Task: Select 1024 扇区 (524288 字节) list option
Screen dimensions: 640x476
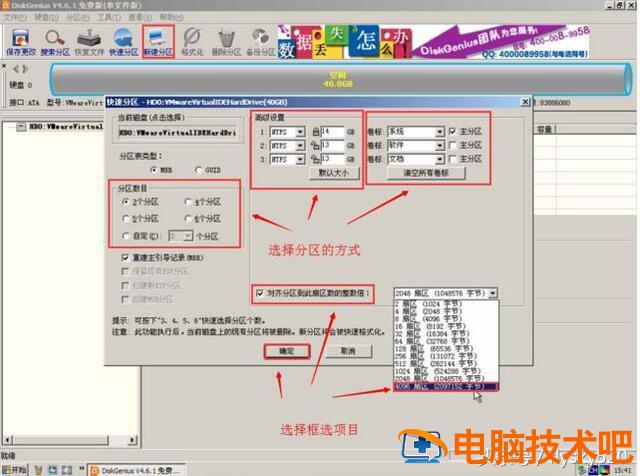Action: tap(446, 371)
